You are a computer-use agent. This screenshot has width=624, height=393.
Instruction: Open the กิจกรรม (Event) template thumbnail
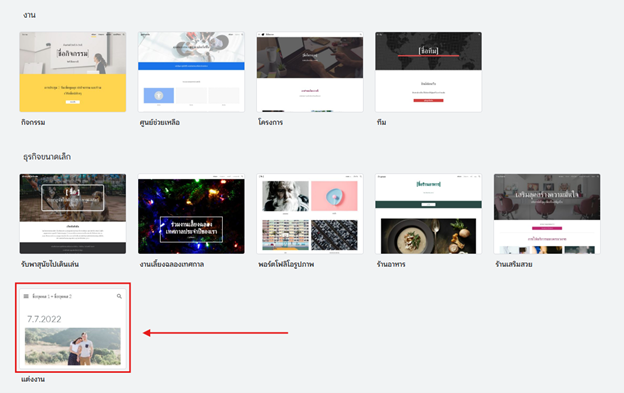73,72
